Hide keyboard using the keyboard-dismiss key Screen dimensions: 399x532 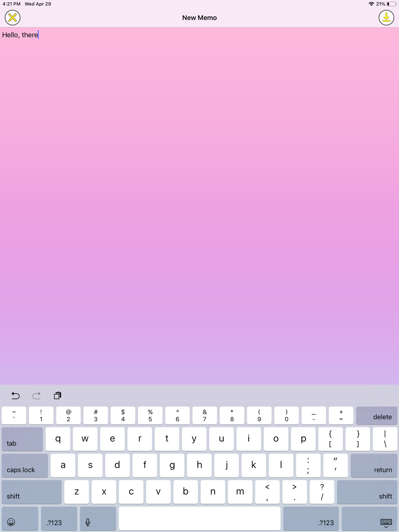[369, 518]
